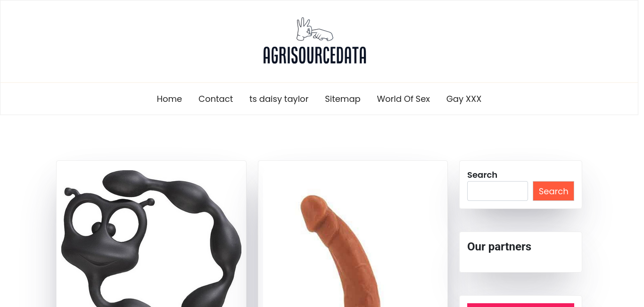The width and height of the screenshot is (644, 307).
Task: Go to the Contact page
Action: pos(215,99)
